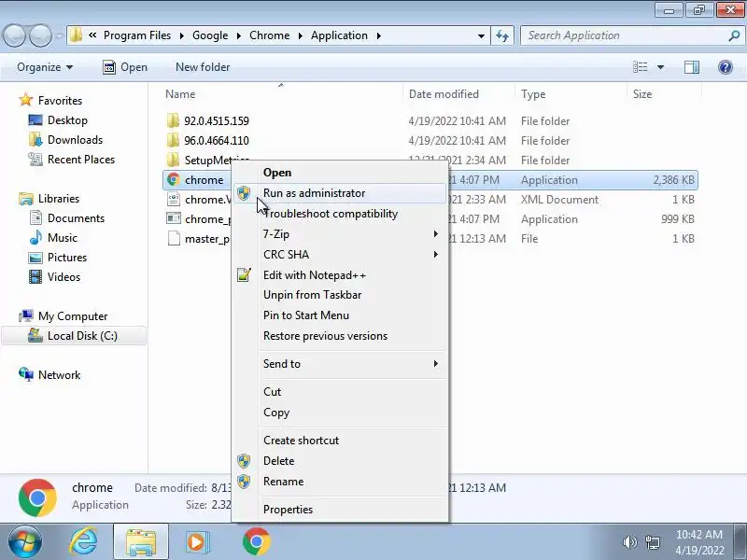
Task: Click the taskbar clock 10:42 AM
Action: [698, 534]
